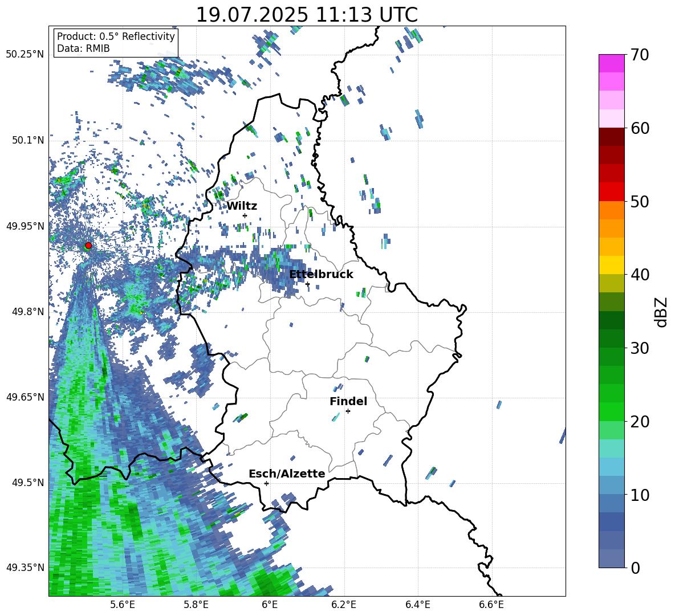Click the Findel station label
The width and height of the screenshot is (675, 616).
pyautogui.click(x=348, y=401)
